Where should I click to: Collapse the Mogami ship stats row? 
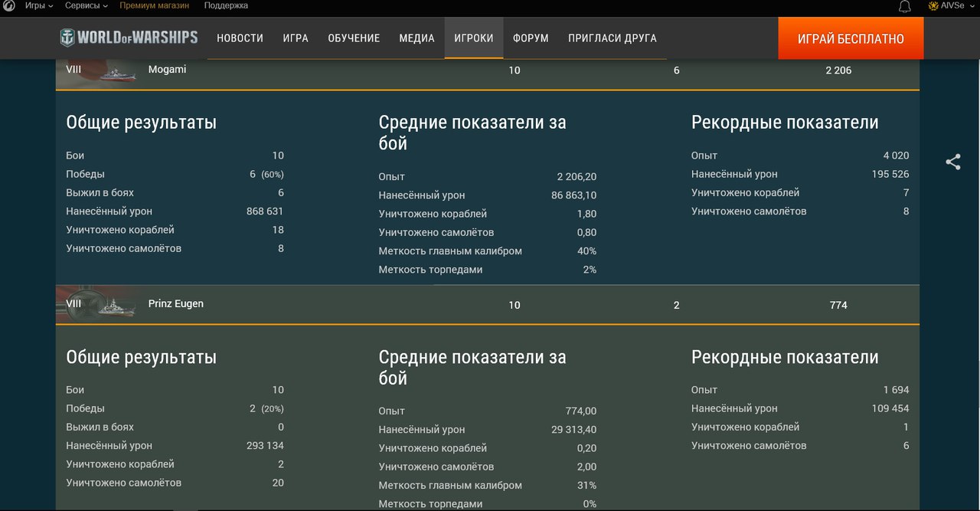tap(487, 70)
